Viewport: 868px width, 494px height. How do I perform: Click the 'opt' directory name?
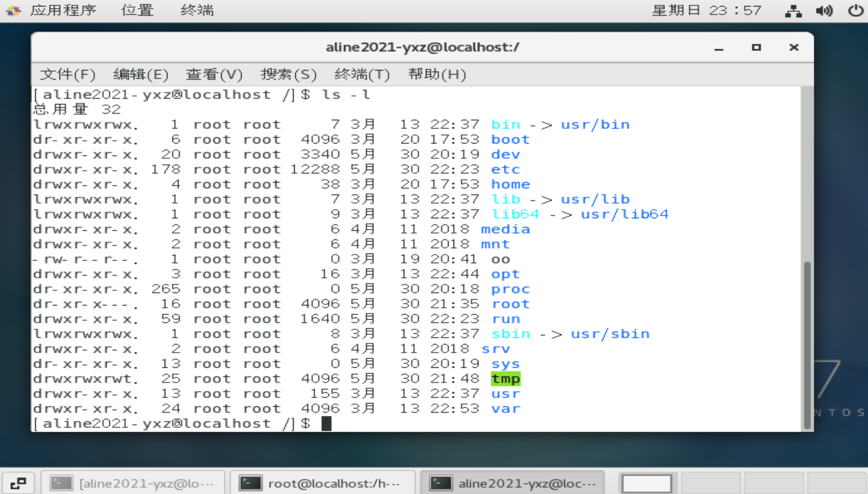pyautogui.click(x=506, y=274)
